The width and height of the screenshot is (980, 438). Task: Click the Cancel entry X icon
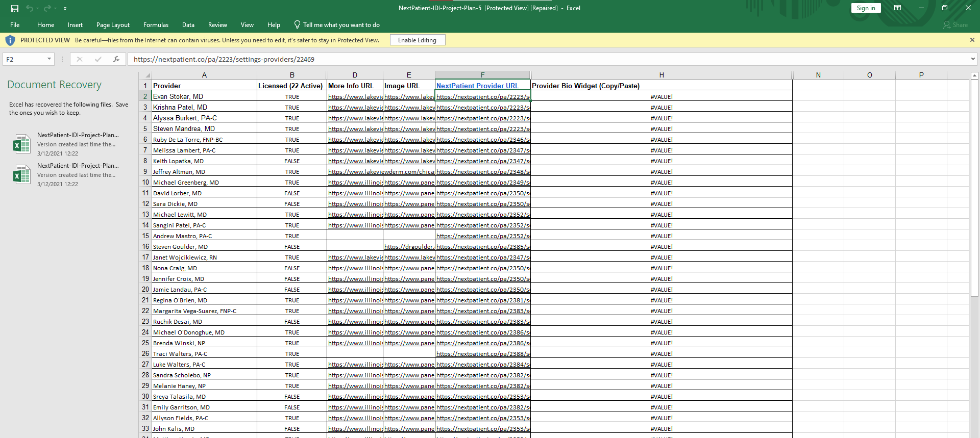pyautogui.click(x=80, y=59)
